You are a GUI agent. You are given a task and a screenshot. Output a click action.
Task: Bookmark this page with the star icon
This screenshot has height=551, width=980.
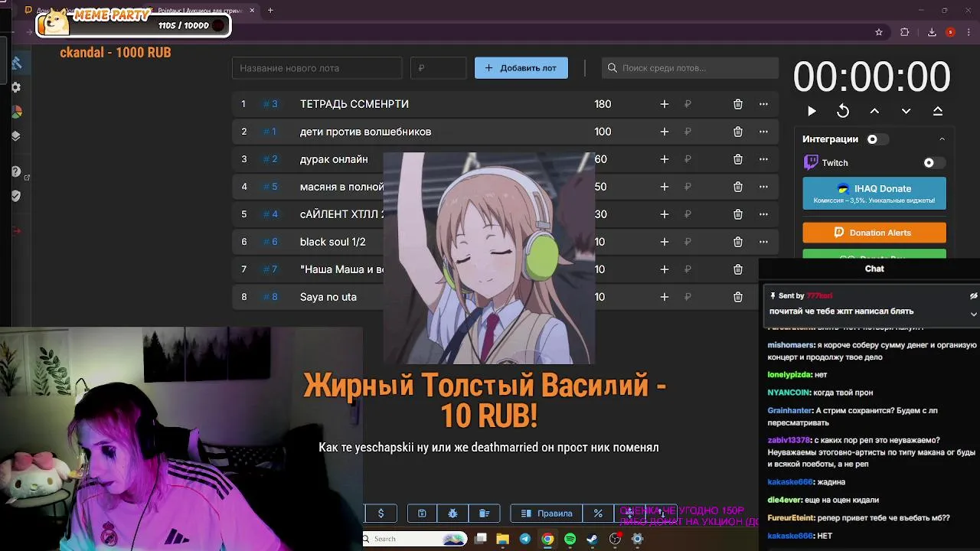[x=879, y=32]
